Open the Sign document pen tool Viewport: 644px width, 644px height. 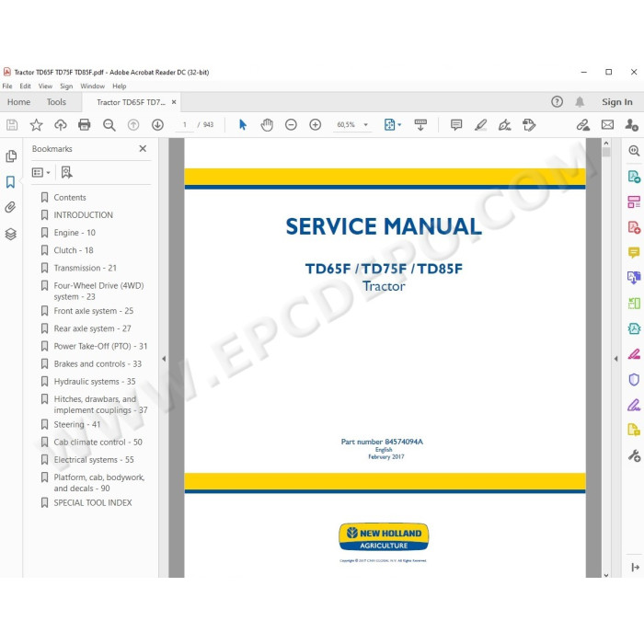pyautogui.click(x=504, y=125)
